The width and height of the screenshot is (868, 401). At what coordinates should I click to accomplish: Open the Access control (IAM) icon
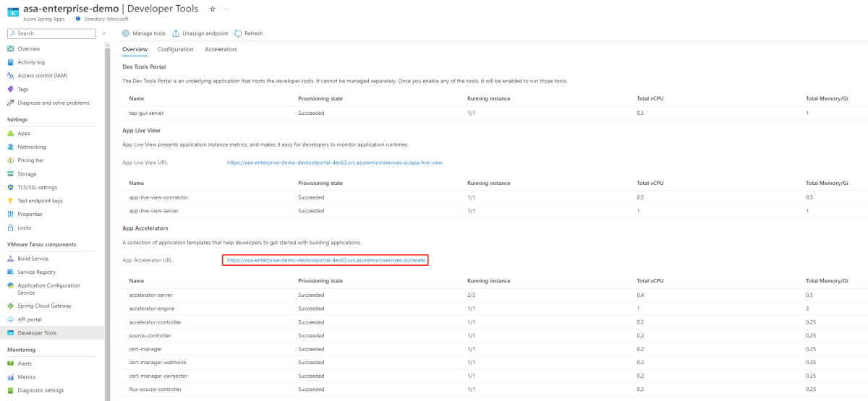pos(10,76)
